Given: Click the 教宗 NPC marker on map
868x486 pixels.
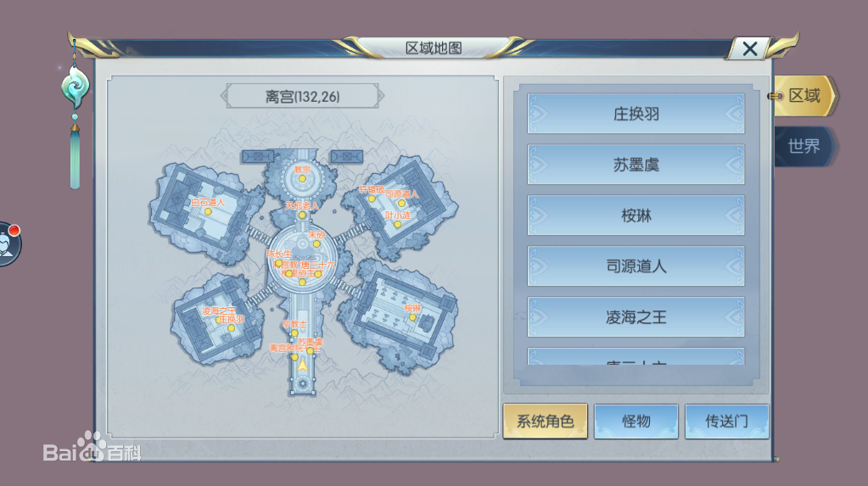Looking at the screenshot, I should tap(302, 179).
